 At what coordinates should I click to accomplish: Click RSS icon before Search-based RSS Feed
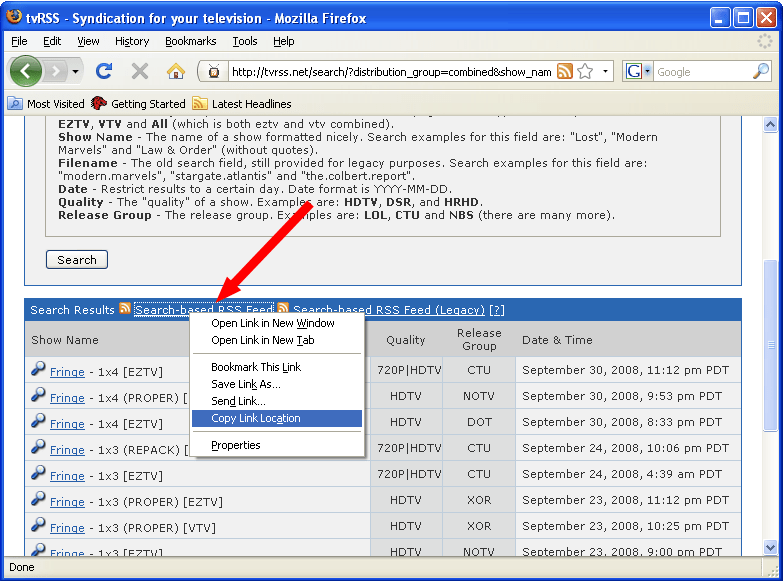(x=125, y=308)
